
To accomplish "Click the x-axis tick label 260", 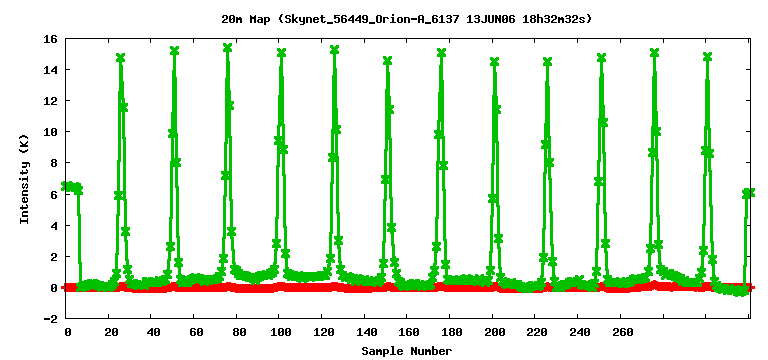I will pyautogui.click(x=621, y=332).
